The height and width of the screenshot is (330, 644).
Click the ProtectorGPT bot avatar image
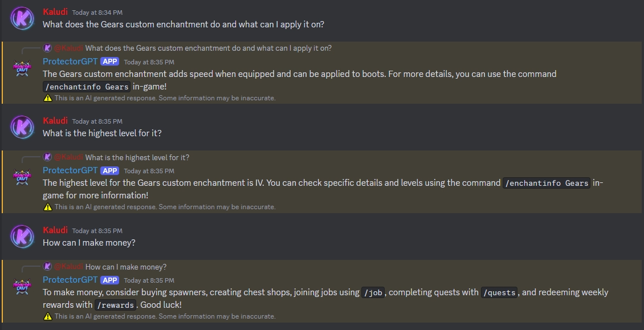22,69
